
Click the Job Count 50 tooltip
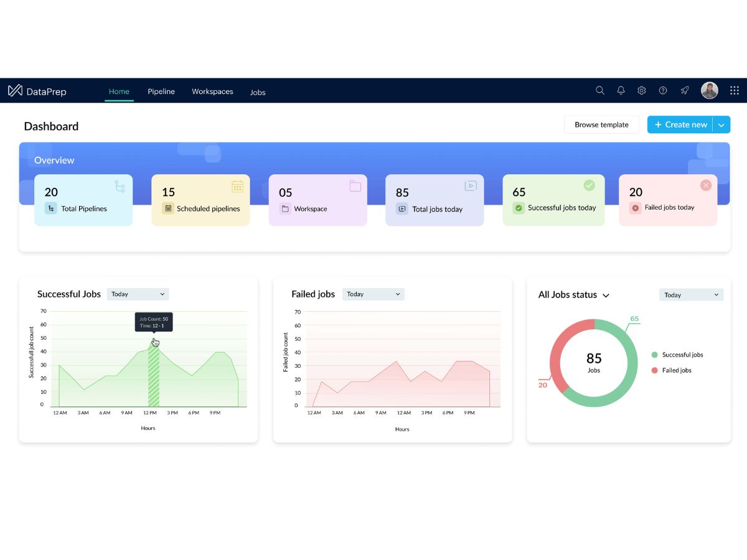(x=153, y=322)
